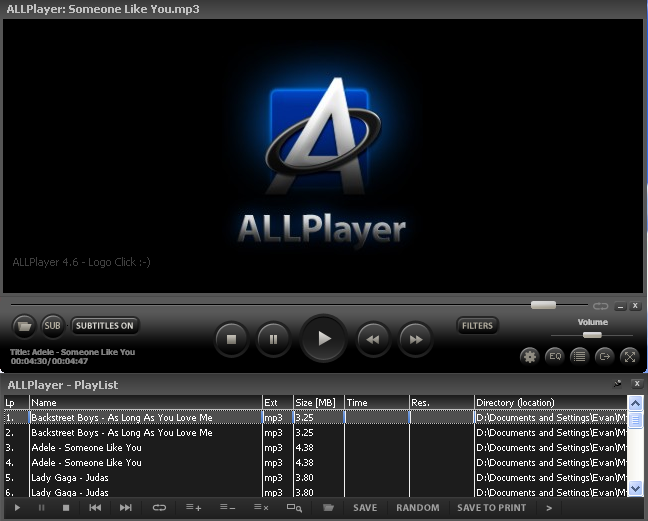
Task: Stop from the playlist toolbar
Action: [x=66, y=507]
